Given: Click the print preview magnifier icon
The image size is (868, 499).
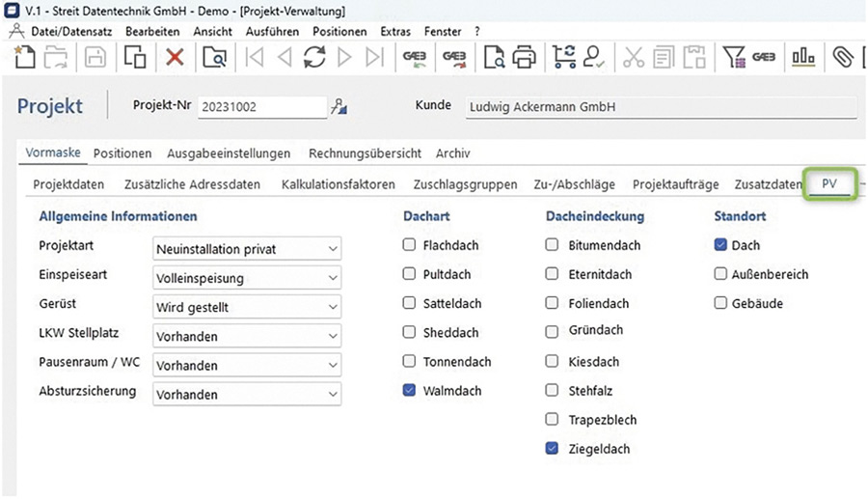Looking at the screenshot, I should coord(494,58).
